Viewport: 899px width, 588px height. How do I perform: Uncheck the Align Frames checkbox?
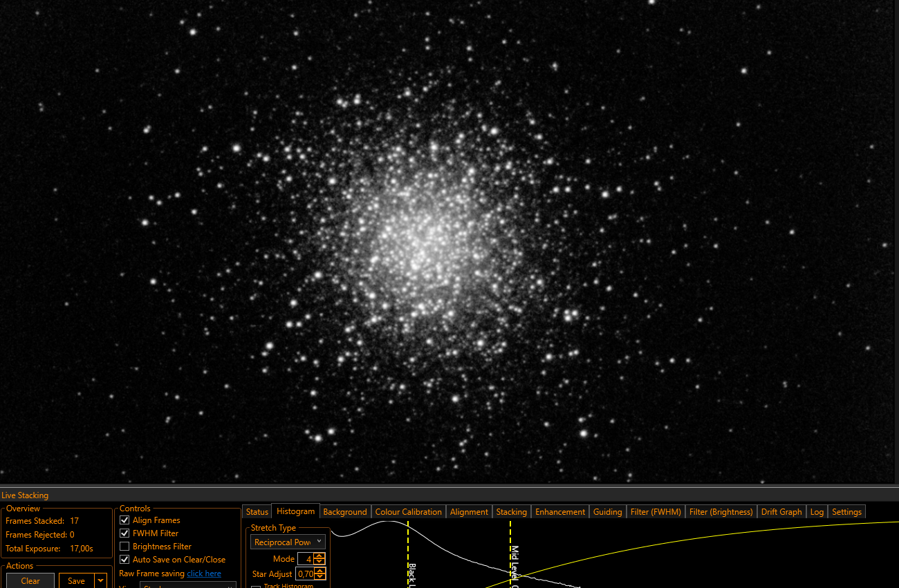pyautogui.click(x=124, y=520)
